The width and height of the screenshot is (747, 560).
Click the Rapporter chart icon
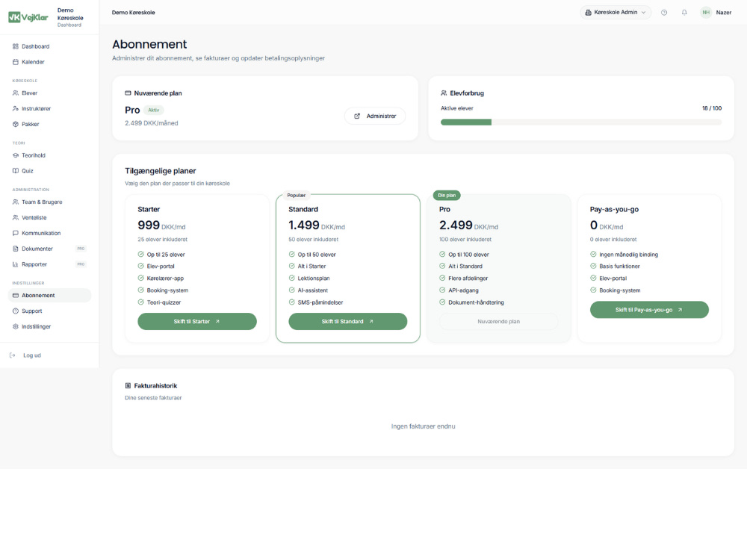[15, 264]
